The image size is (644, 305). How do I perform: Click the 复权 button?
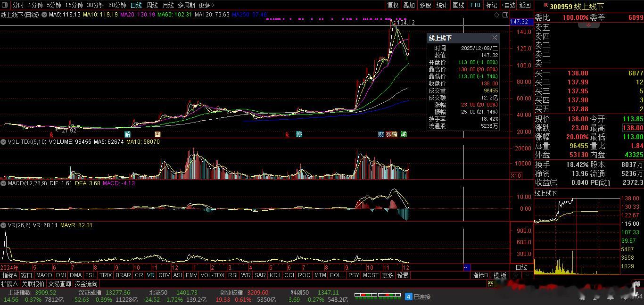tap(393, 5)
